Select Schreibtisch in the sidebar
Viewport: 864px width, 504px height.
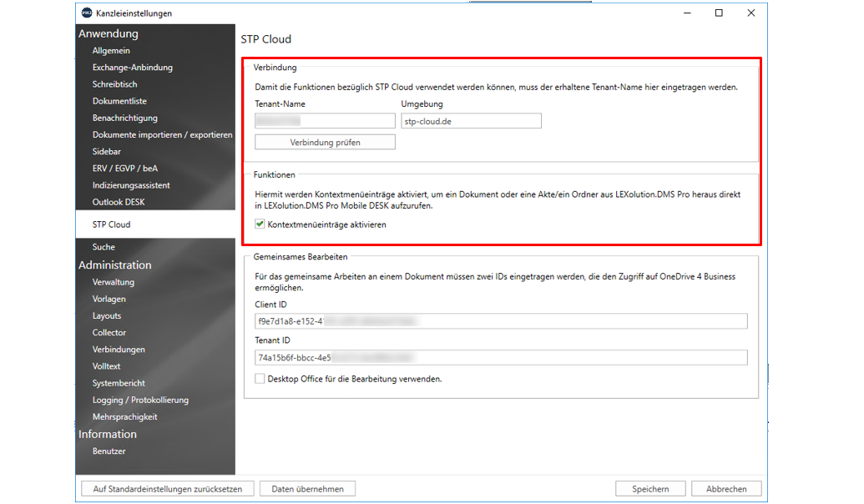[x=114, y=84]
